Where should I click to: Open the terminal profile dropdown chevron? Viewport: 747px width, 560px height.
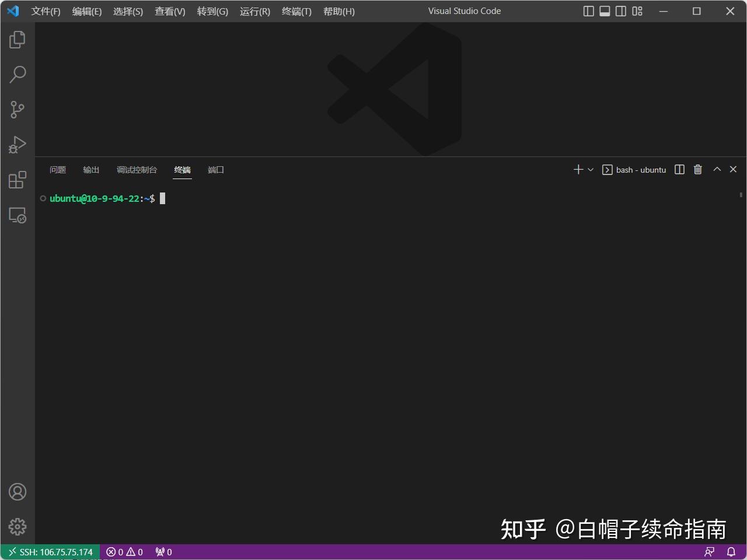coord(589,170)
